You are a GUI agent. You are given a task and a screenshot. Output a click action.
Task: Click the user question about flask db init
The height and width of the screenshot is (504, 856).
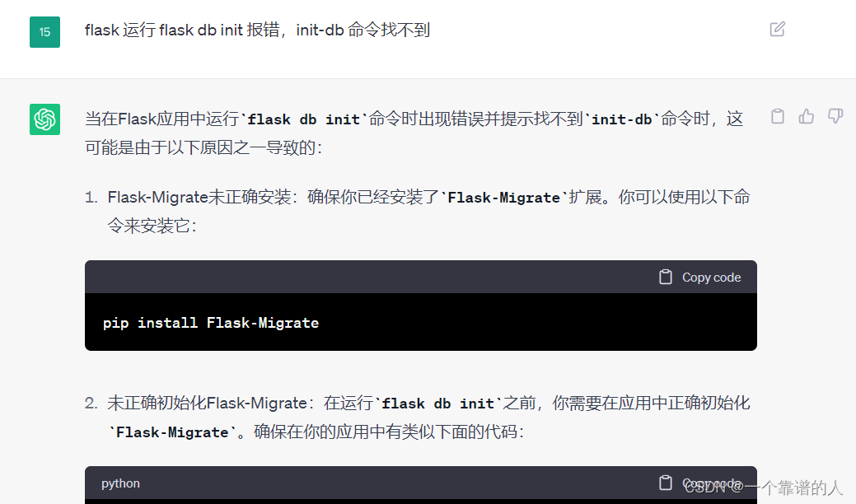tap(257, 30)
